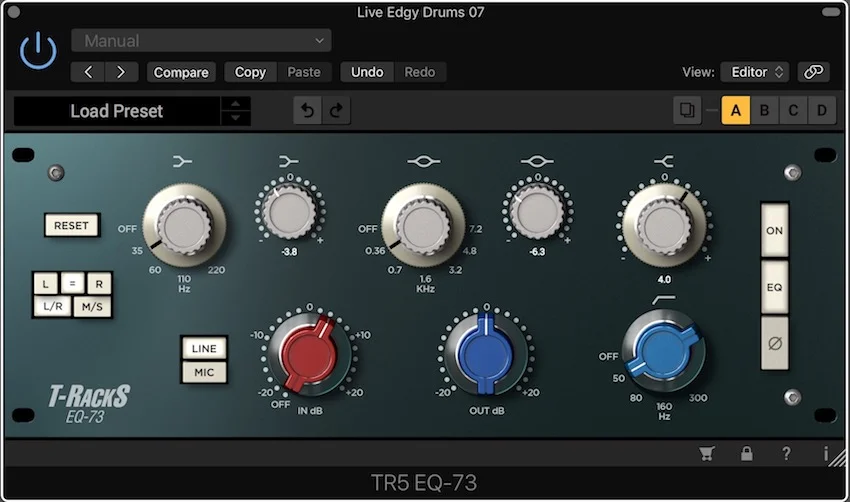Select L channel button

click(46, 284)
